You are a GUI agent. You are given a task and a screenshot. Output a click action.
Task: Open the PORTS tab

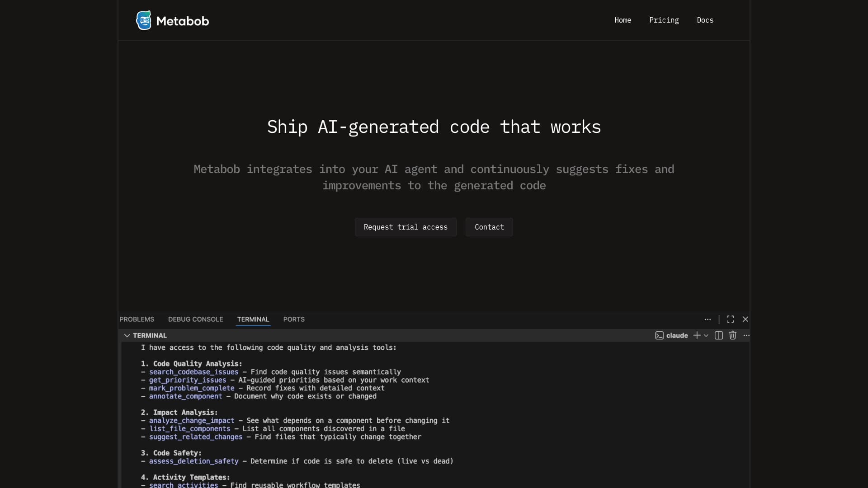click(x=294, y=319)
